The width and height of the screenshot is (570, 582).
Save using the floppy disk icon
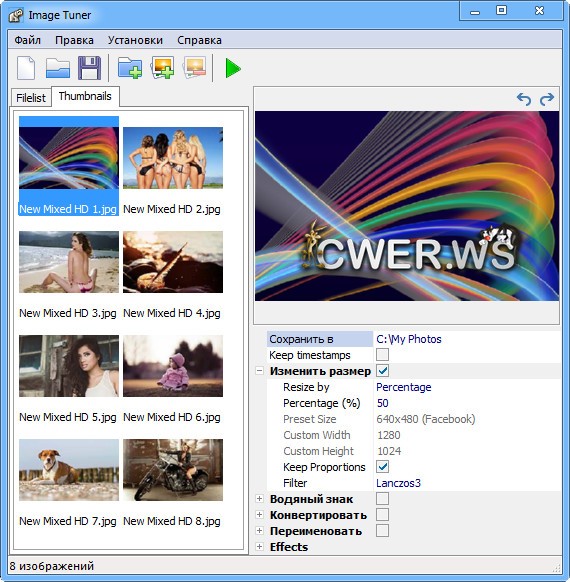pos(89,68)
